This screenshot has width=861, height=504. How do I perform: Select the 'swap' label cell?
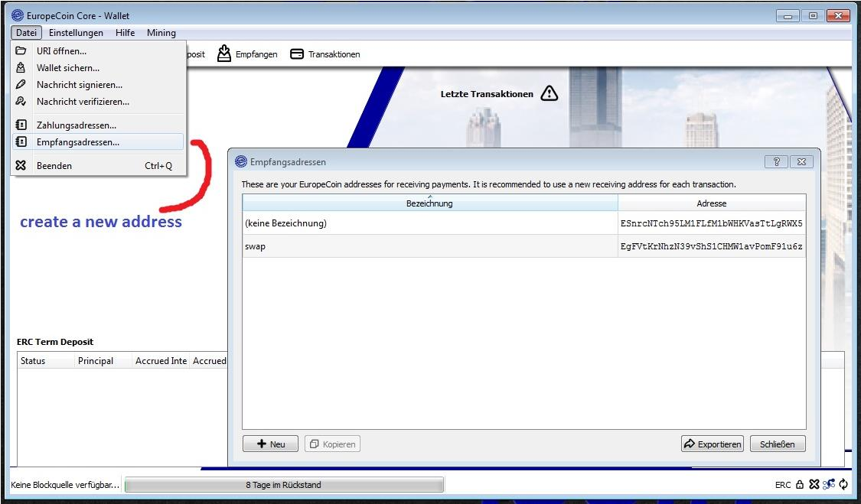[430, 246]
